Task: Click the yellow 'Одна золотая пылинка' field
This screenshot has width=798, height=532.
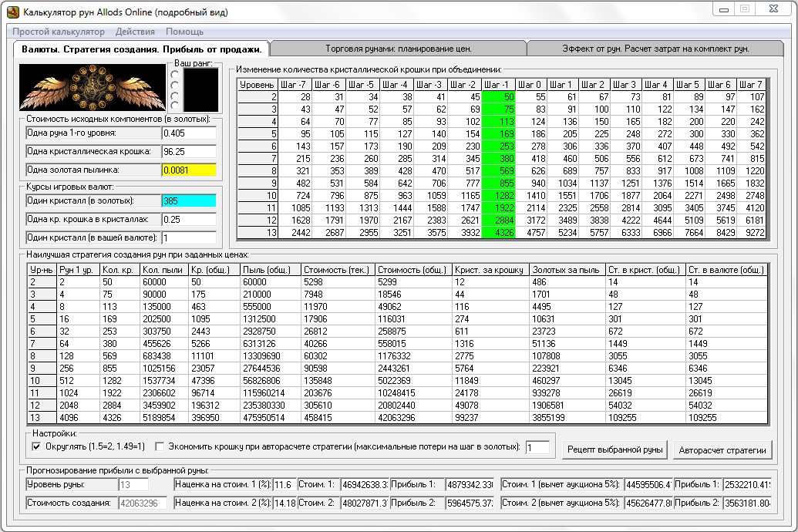Action: (189, 170)
